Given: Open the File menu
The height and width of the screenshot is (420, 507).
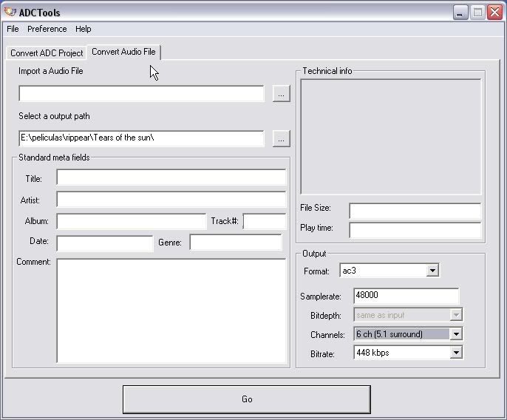Looking at the screenshot, I should pyautogui.click(x=13, y=29).
